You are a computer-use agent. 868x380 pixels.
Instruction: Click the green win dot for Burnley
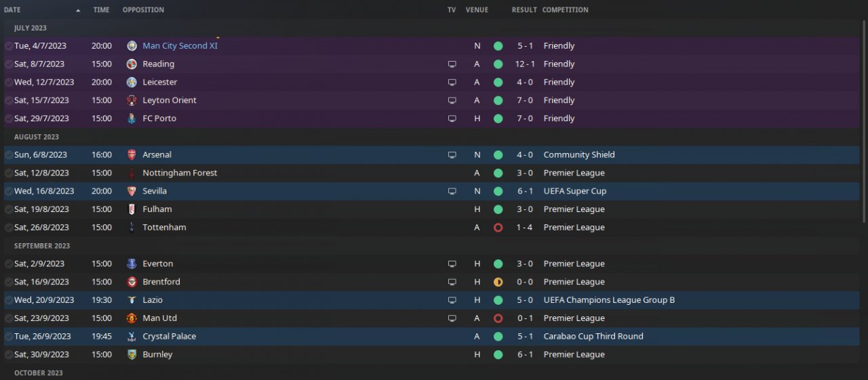(498, 355)
